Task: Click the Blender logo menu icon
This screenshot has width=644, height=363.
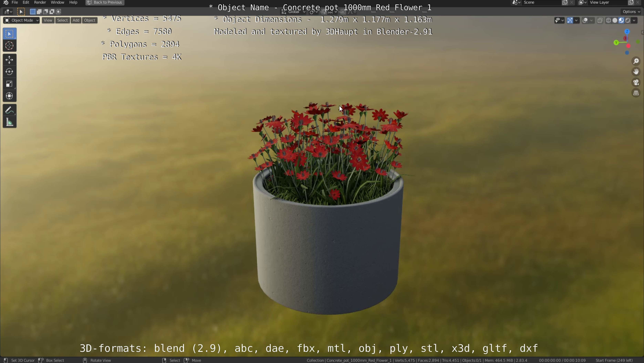Action: tap(6, 3)
